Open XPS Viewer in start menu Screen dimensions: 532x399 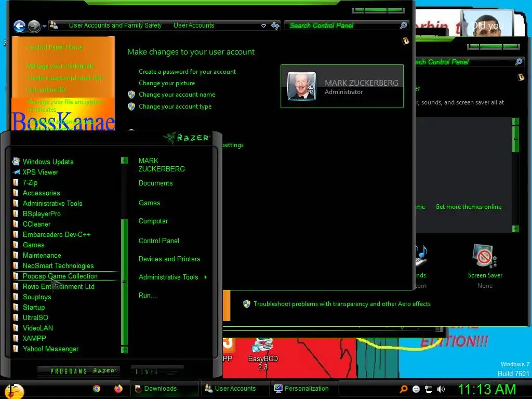[41, 172]
